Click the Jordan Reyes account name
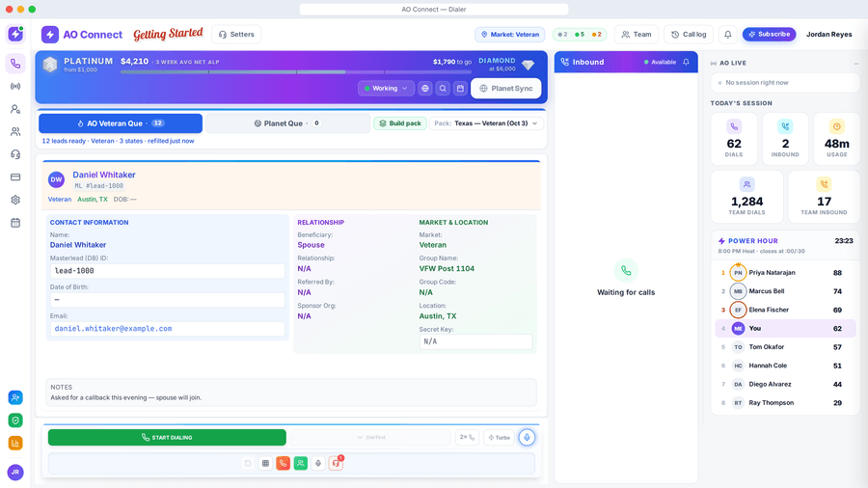This screenshot has height=488, width=868. point(828,35)
